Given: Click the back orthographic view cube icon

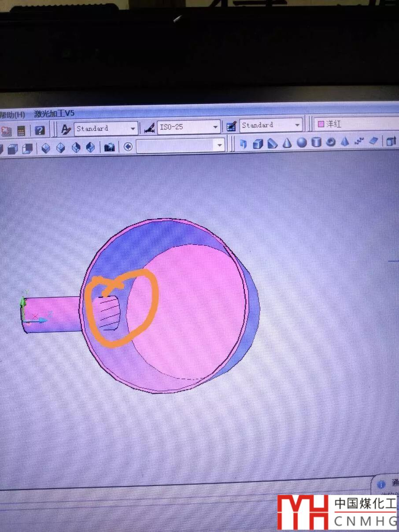Looking at the screenshot, I should coord(27,149).
